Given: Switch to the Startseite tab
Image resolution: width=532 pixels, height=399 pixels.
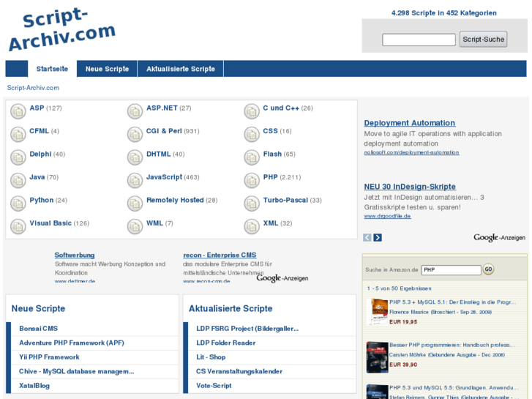Looking at the screenshot, I should pos(52,69).
